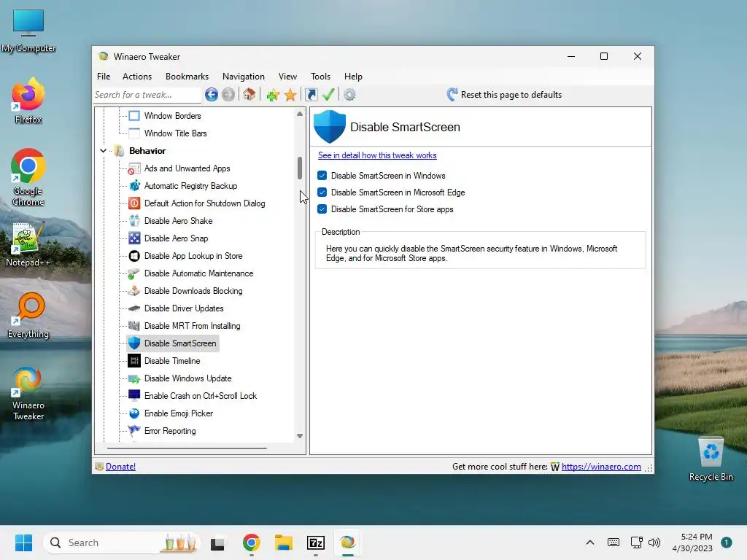Uncheck Disable SmartScreen in Microsoft Edge
Viewport: 747px width, 560px height.
click(322, 192)
